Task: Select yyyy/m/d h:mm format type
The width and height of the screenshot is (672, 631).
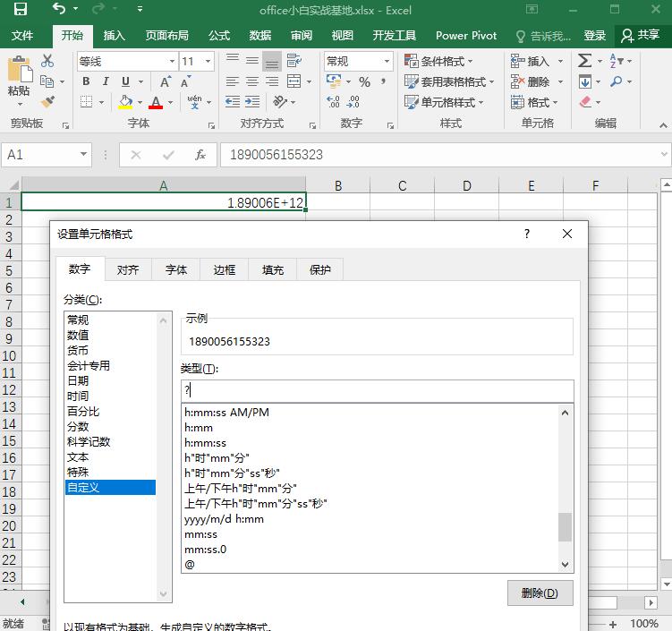Action: pyautogui.click(x=224, y=519)
